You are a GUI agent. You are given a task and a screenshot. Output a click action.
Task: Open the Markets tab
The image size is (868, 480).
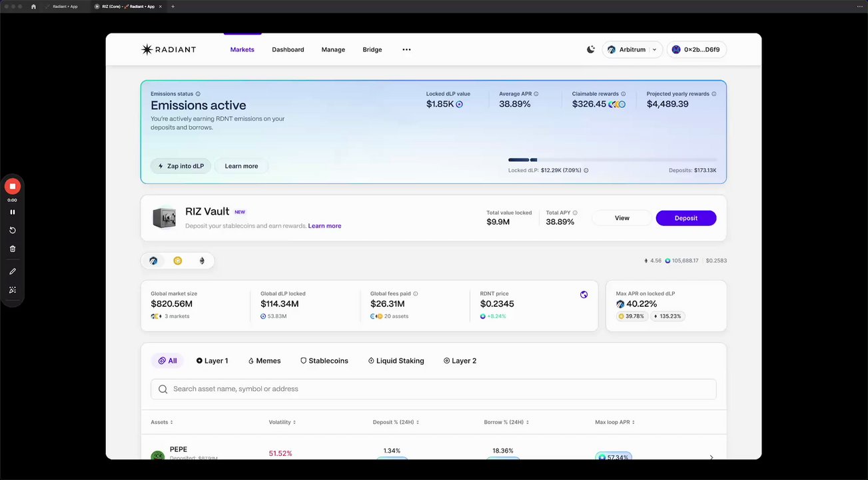242,49
